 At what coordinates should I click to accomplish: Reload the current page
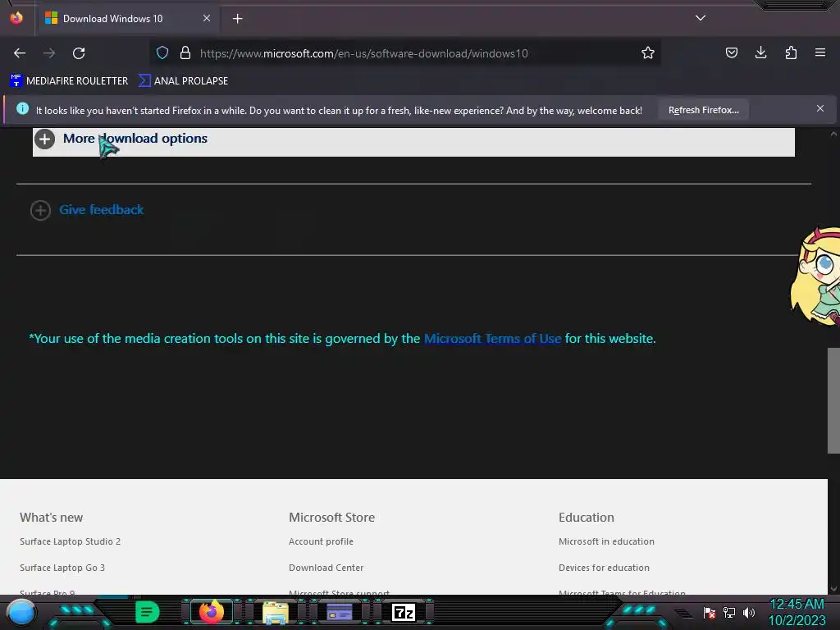pos(79,53)
